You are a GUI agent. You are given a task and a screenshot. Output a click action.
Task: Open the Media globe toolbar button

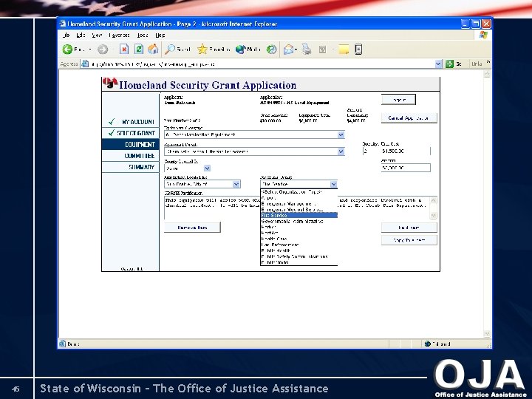pyautogui.click(x=248, y=50)
